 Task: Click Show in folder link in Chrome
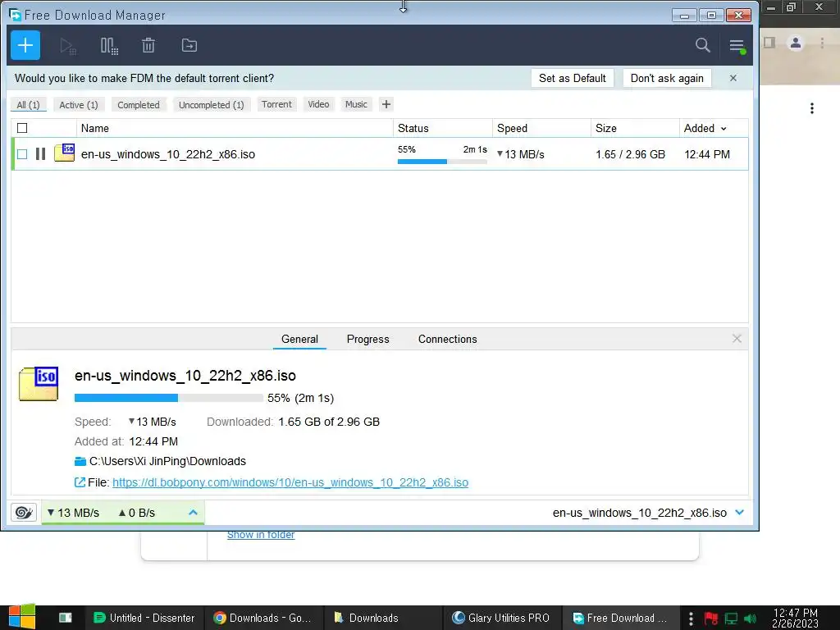pos(261,535)
